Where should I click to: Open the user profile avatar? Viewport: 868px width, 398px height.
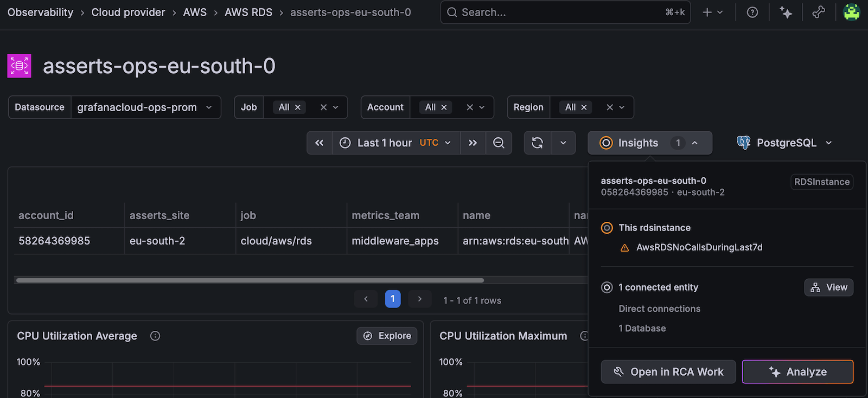tap(851, 12)
